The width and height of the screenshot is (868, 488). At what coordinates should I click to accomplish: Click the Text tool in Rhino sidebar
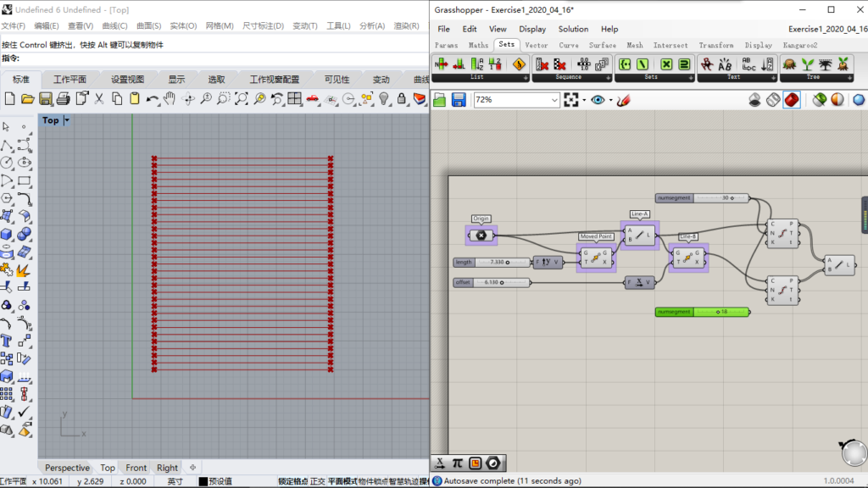[x=7, y=341]
